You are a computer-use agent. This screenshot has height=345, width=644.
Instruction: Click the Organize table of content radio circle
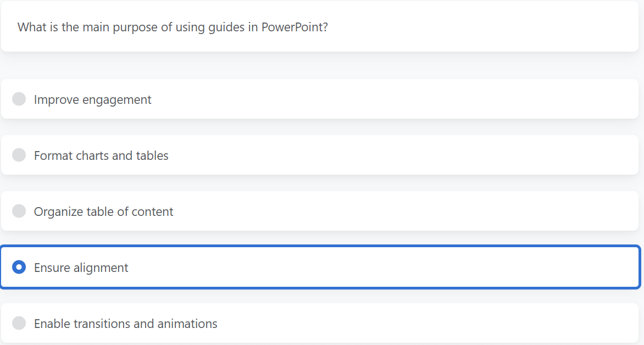coord(19,212)
